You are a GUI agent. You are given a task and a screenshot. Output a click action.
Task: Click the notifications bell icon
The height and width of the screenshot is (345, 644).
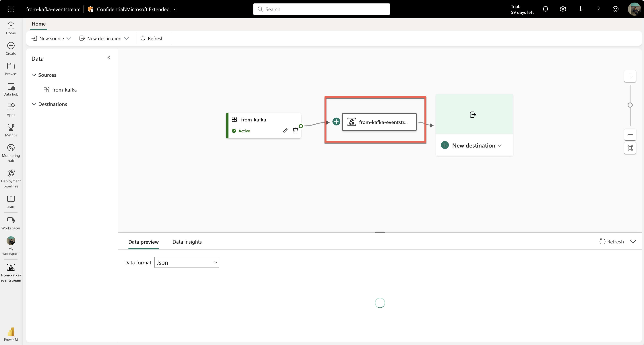(546, 9)
